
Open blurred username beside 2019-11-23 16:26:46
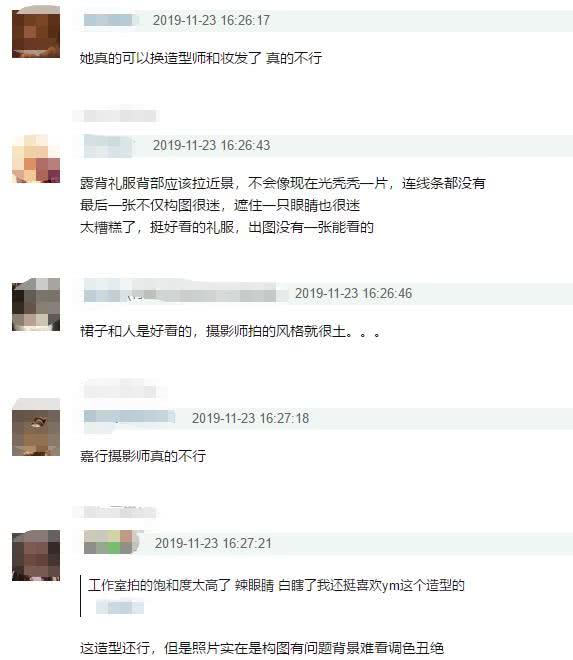tap(180, 293)
